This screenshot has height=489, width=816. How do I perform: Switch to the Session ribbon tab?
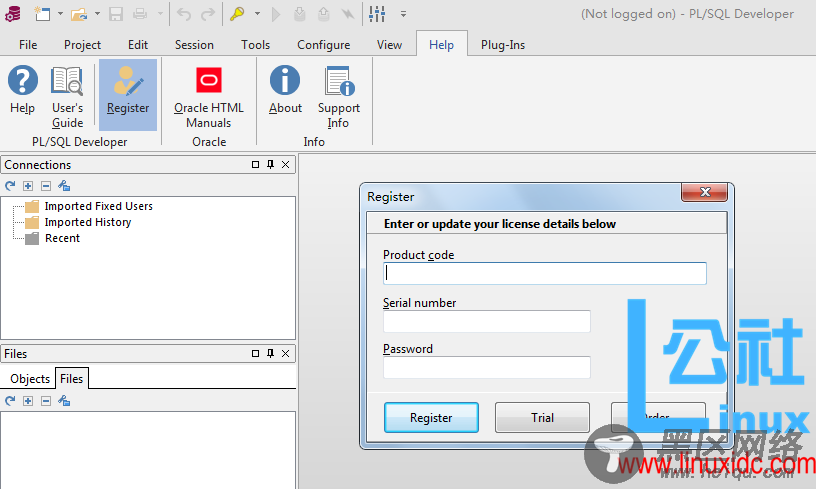click(194, 45)
